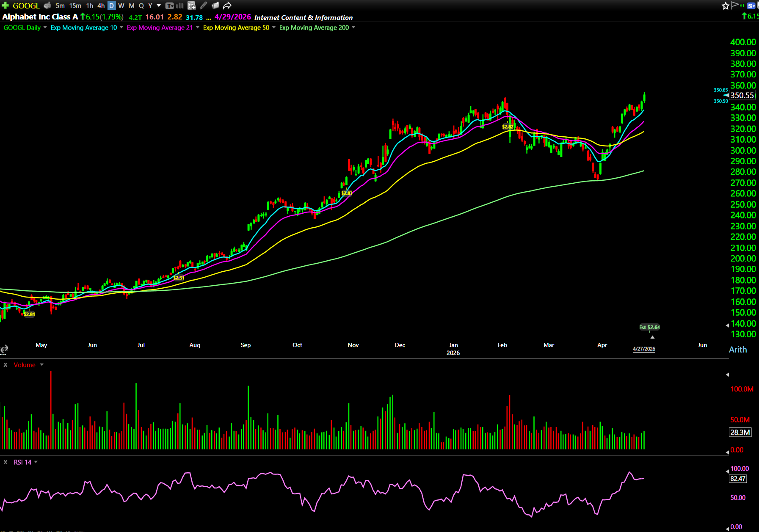This screenshot has height=532, width=759.
Task: Click the horizontal time-axis scroll arrows icon
Action: click(x=4, y=349)
